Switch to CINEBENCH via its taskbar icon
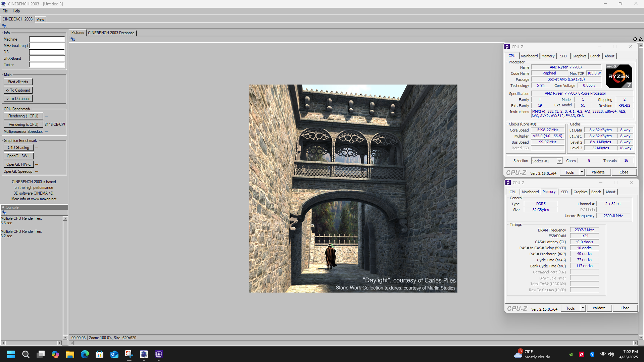644x362 pixels. pos(144,354)
